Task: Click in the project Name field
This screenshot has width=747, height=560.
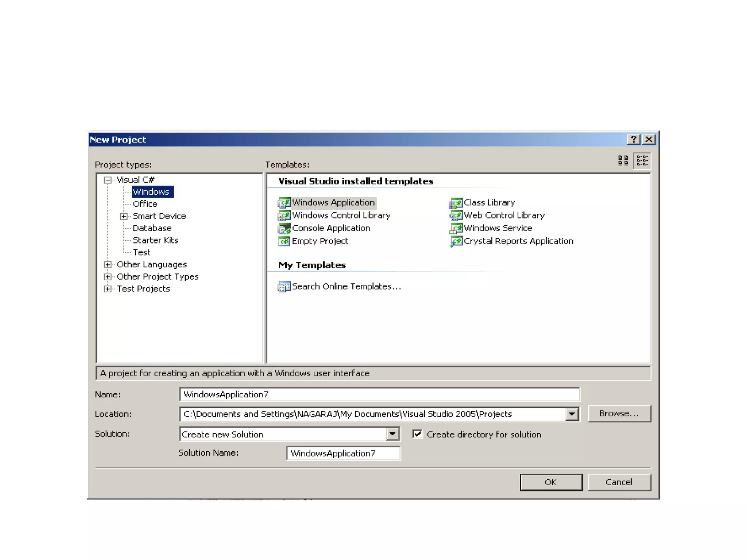Action: tap(379, 394)
